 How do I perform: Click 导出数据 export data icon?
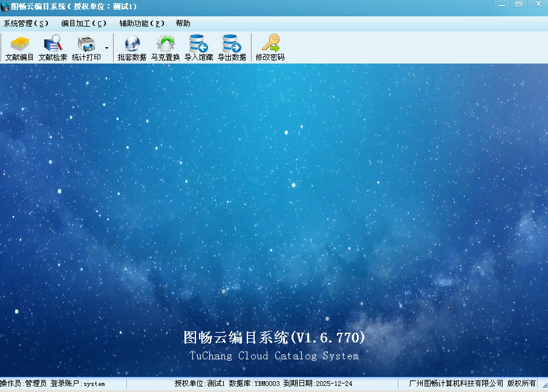[232, 48]
